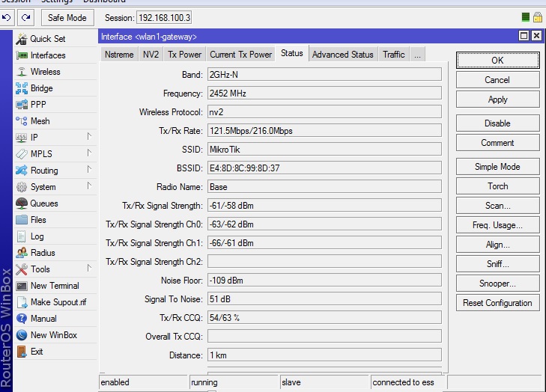Open the Torch tool button
Image resolution: width=546 pixels, height=392 pixels.
click(x=497, y=186)
